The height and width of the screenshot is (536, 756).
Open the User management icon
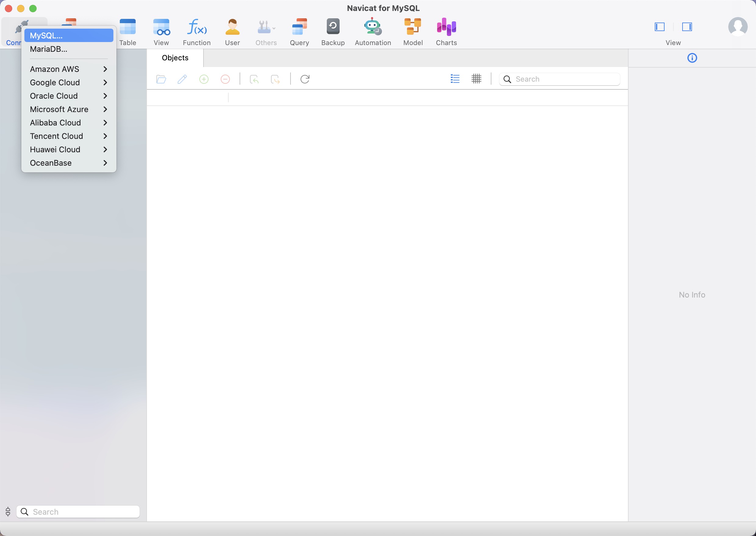(x=232, y=32)
